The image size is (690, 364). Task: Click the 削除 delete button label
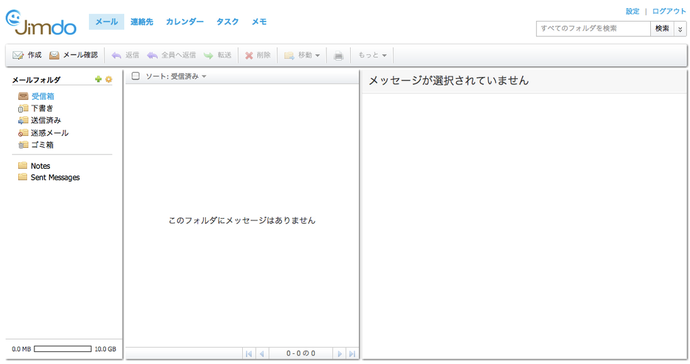point(264,55)
